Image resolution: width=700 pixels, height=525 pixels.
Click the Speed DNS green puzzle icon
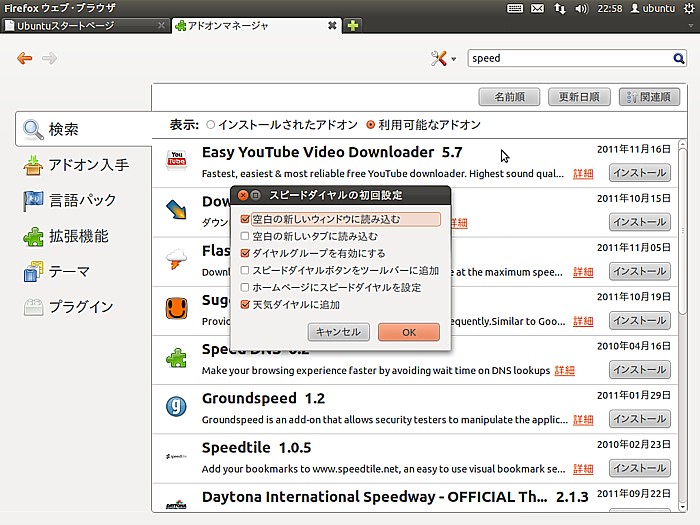point(176,358)
